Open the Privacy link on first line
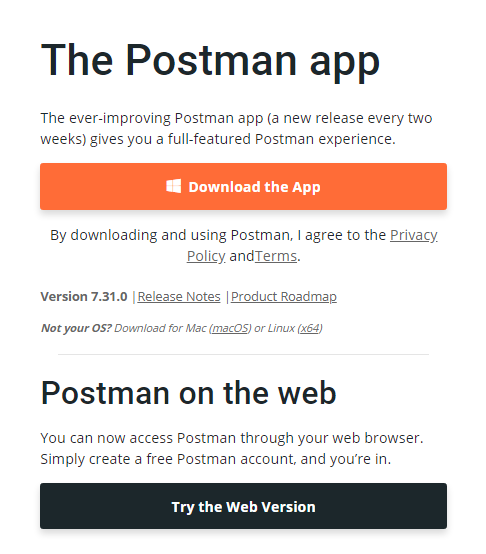This screenshot has height=554, width=486. click(414, 235)
